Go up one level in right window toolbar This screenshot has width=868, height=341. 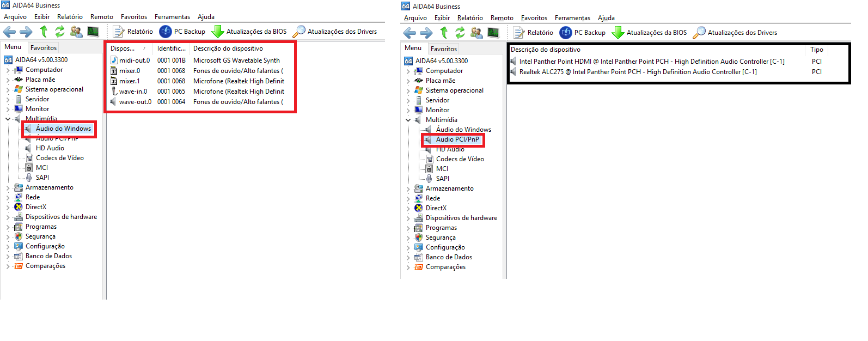click(x=444, y=33)
